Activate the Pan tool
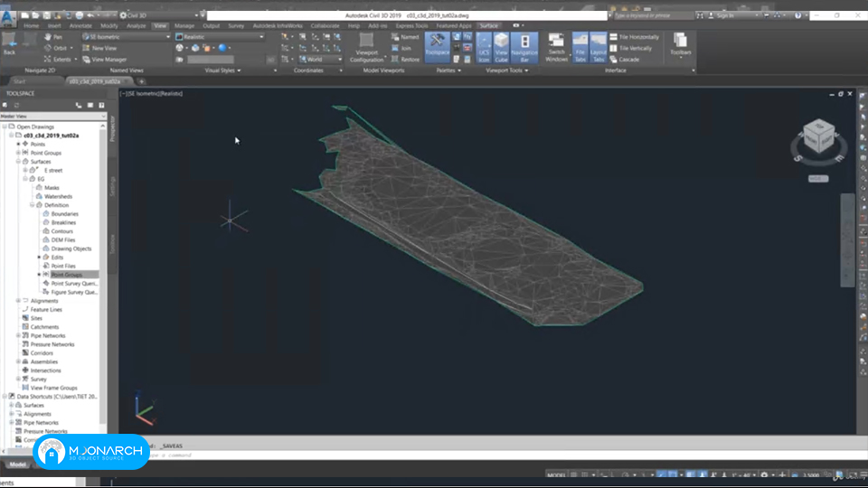Screen dimensions: 868x488 pyautogui.click(x=53, y=36)
